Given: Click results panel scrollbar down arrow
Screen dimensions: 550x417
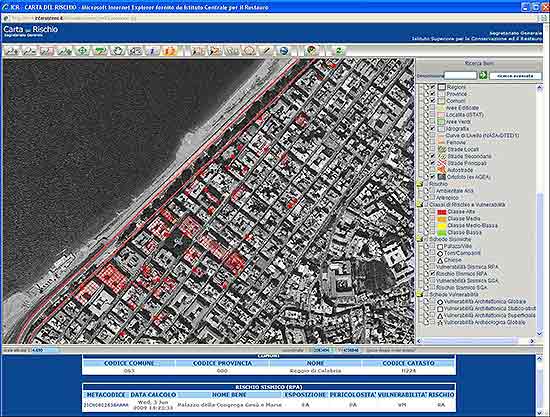Looking at the screenshot, I should click(x=540, y=412).
